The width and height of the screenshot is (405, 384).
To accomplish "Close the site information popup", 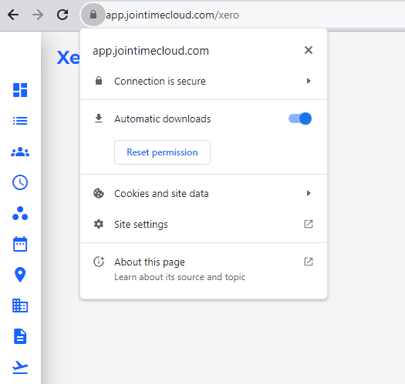I will pyautogui.click(x=308, y=50).
